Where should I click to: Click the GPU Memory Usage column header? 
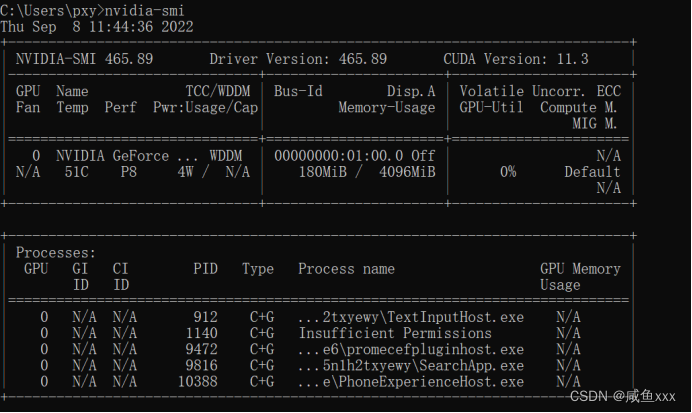(x=580, y=277)
